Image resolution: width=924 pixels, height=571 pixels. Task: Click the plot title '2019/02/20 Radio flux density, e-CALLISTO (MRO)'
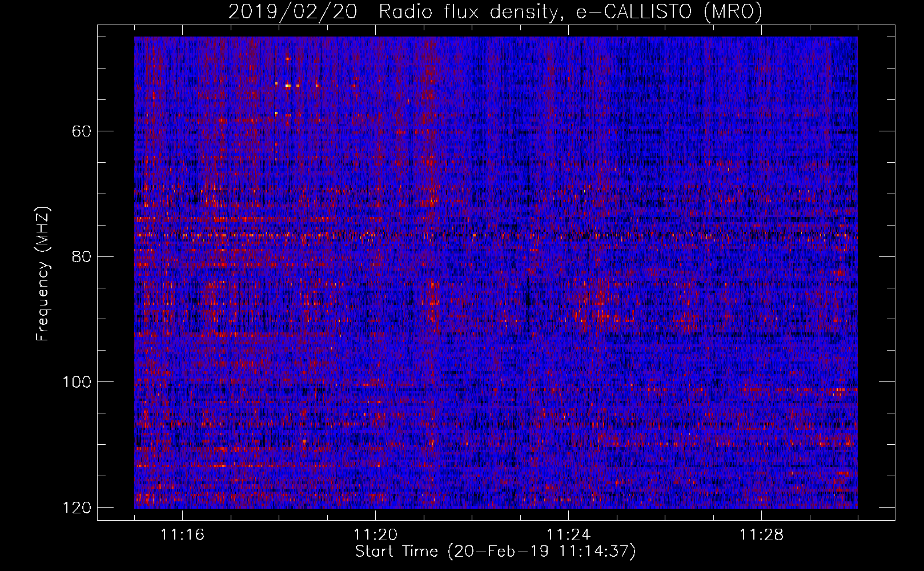tap(495, 12)
